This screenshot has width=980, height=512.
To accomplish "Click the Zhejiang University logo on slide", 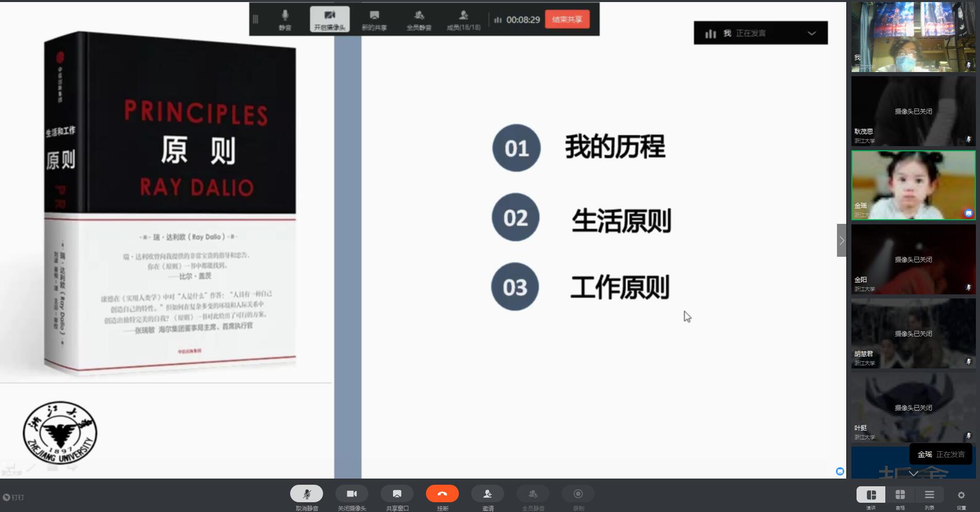I will (60, 433).
